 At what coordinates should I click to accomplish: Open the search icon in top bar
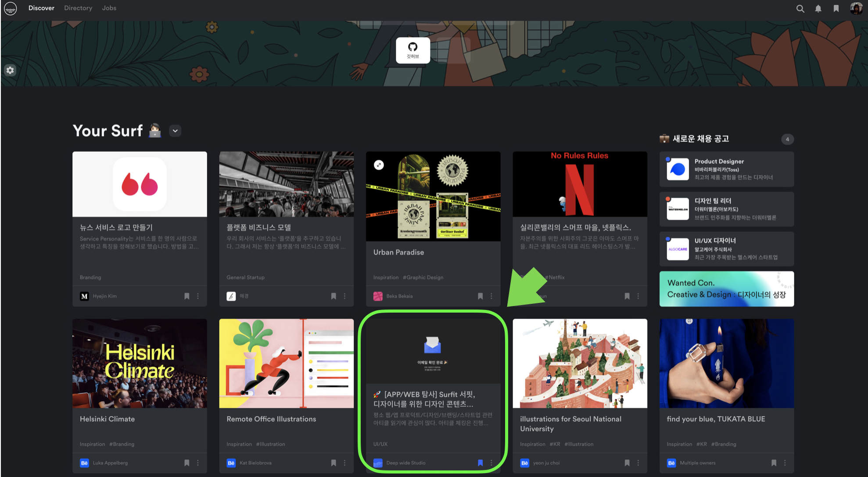point(800,8)
